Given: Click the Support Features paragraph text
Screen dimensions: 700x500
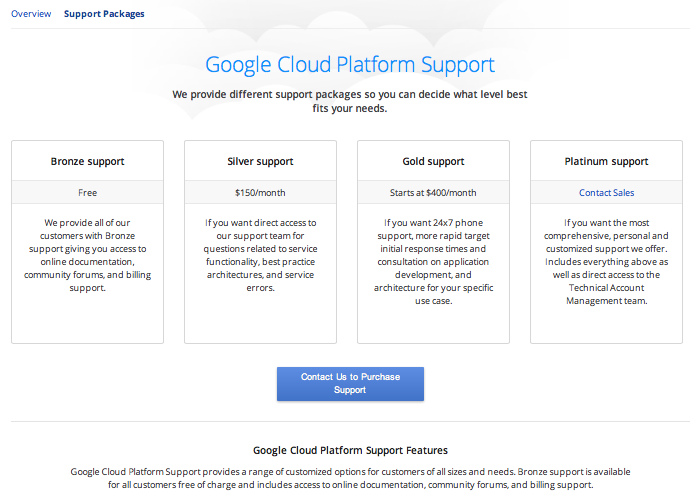Looking at the screenshot, I should pos(350,478).
